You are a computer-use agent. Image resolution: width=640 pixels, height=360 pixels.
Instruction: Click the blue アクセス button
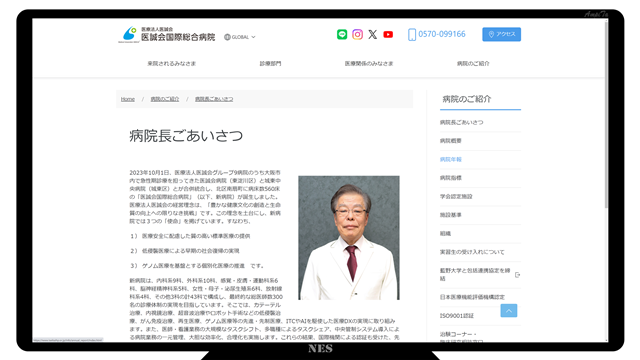[502, 34]
